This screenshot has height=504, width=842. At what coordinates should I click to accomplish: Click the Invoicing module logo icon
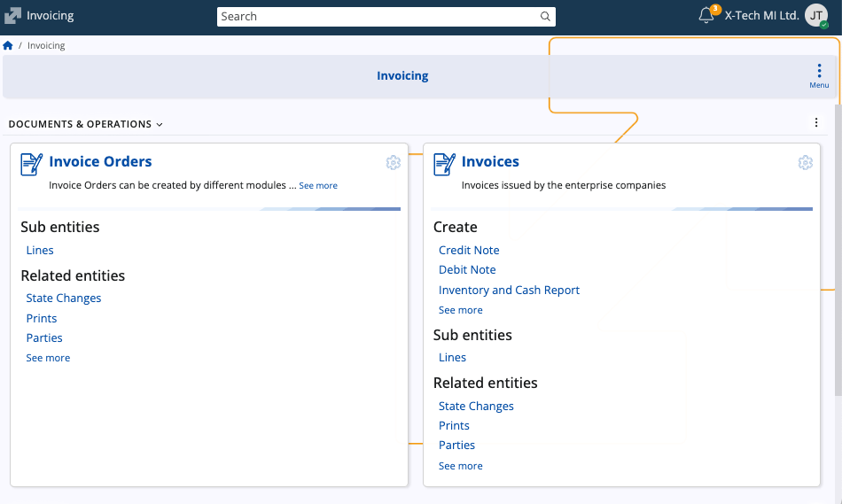[12, 16]
